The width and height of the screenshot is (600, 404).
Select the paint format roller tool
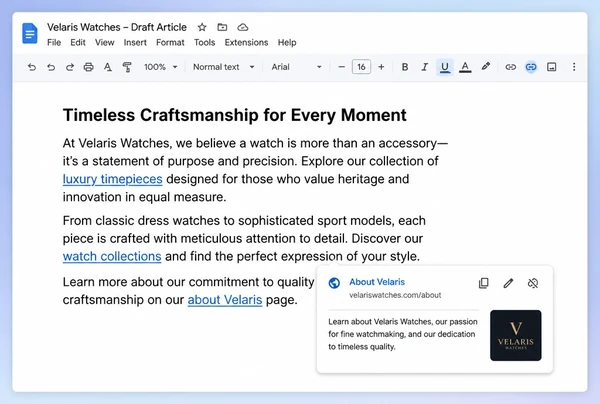tap(127, 67)
